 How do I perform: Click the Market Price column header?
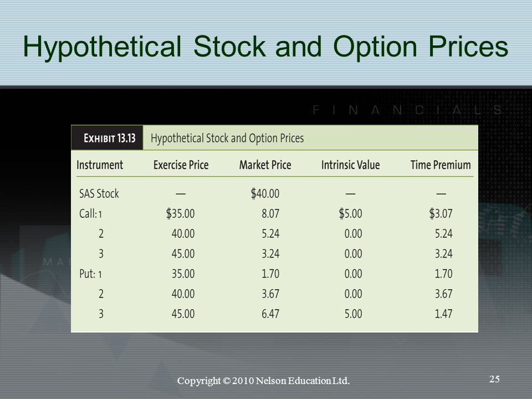tap(265, 165)
